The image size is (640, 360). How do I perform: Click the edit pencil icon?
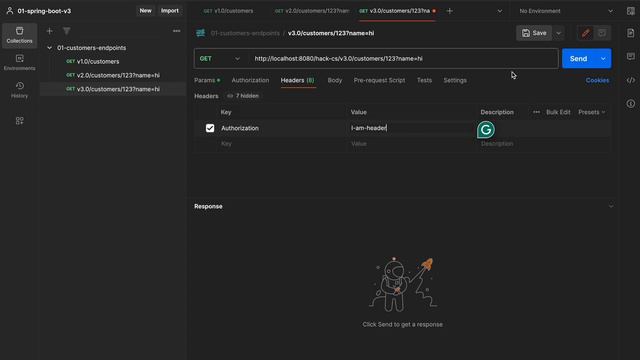[x=586, y=33]
